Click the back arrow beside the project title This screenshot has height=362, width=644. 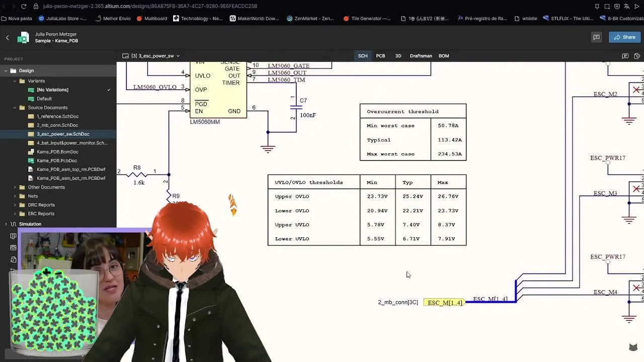(x=8, y=38)
